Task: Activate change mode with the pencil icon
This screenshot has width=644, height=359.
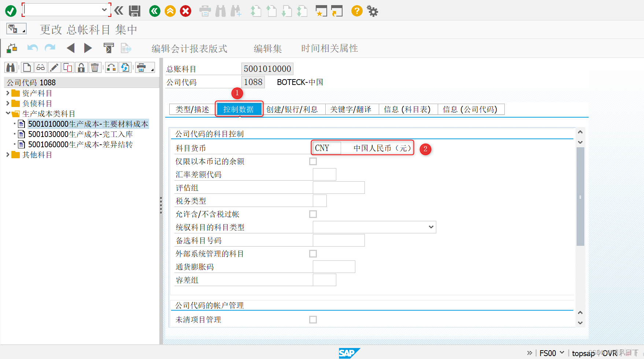Action: pyautogui.click(x=54, y=67)
